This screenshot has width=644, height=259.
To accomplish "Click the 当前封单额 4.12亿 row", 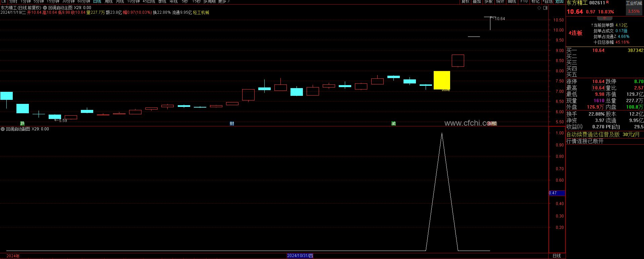I will (x=610, y=25).
